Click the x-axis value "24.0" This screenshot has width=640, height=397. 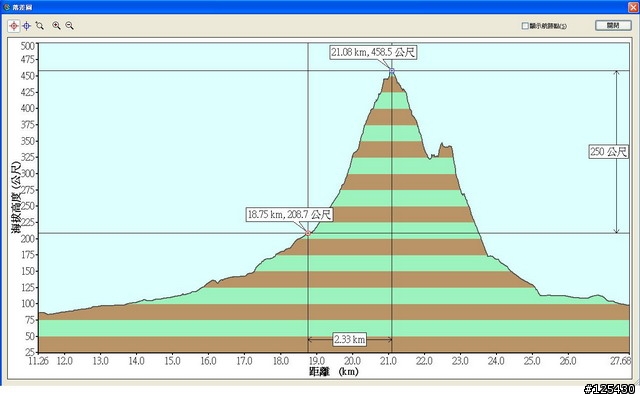coord(496,361)
